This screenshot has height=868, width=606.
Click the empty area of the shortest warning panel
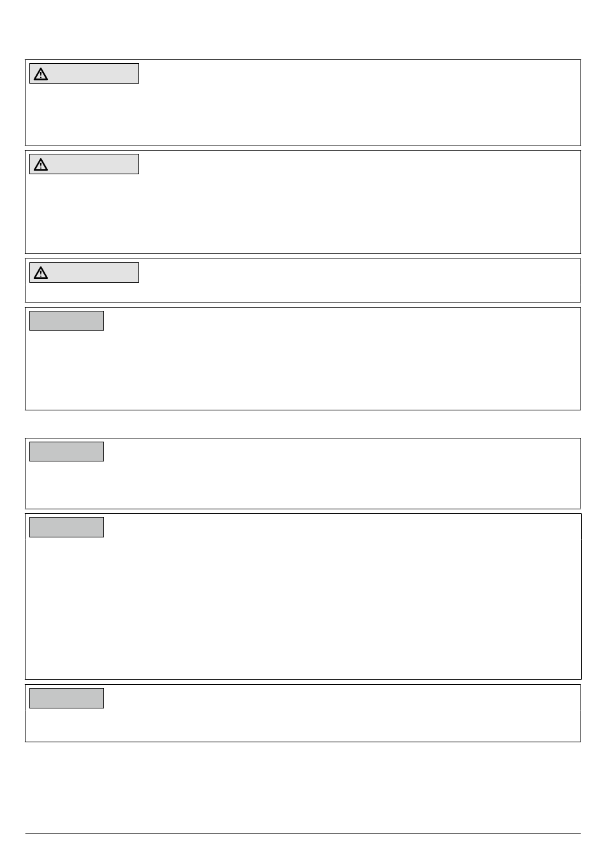357,281
